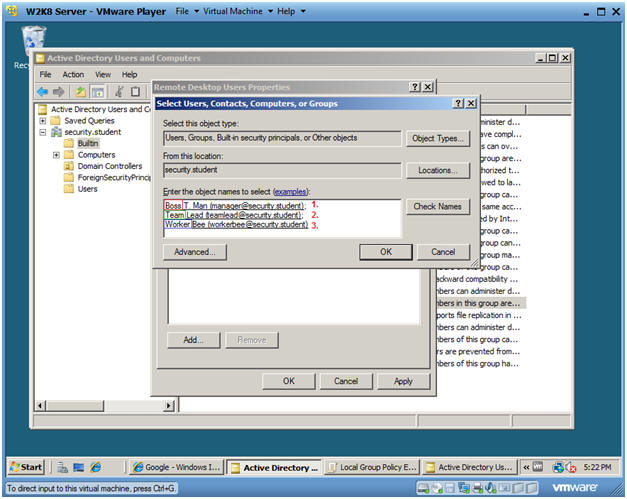Image resolution: width=627 pixels, height=499 pixels.
Task: Click the object type field listing Users, Groups
Action: coord(282,138)
